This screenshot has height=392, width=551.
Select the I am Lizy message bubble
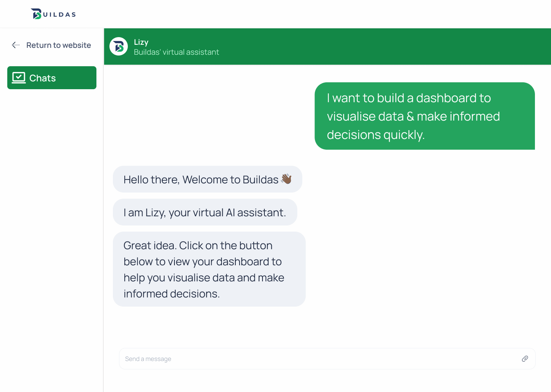tap(205, 212)
